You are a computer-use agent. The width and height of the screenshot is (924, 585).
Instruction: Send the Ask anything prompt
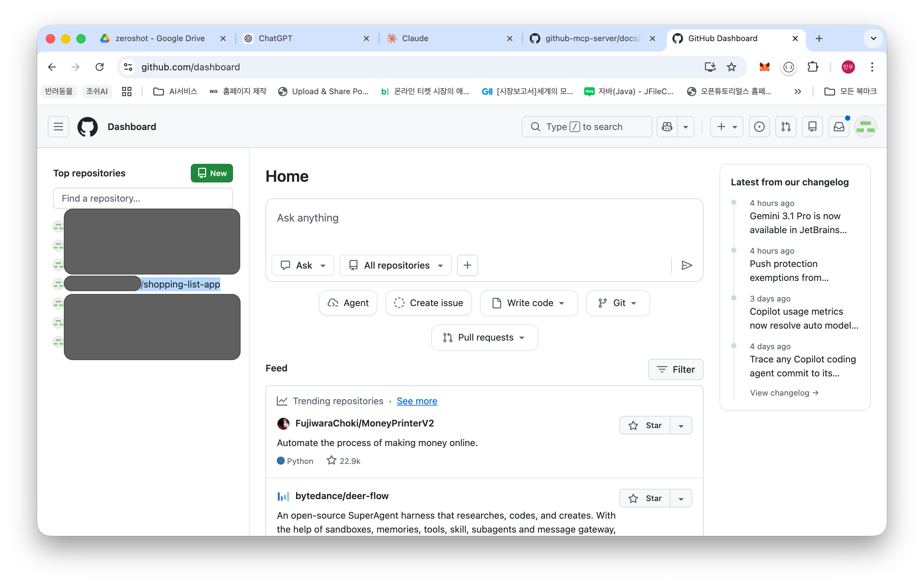click(686, 265)
